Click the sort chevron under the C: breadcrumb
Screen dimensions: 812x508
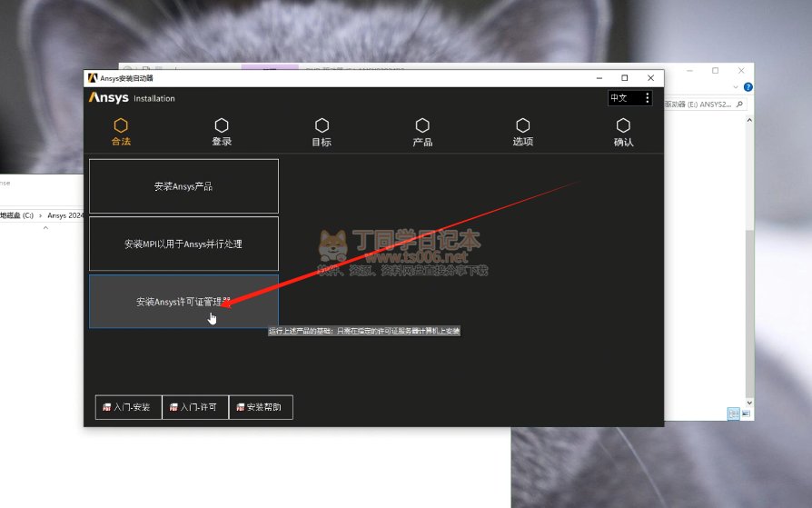pos(45,227)
